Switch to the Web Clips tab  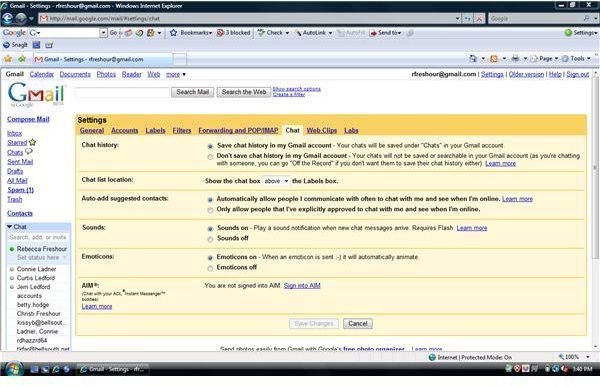(x=321, y=130)
